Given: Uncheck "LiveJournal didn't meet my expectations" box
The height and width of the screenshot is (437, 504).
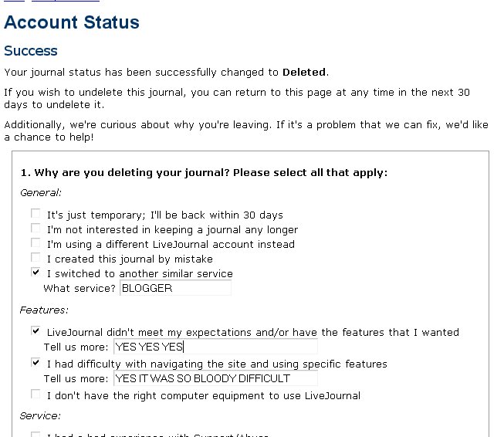Looking at the screenshot, I should (x=36, y=331).
